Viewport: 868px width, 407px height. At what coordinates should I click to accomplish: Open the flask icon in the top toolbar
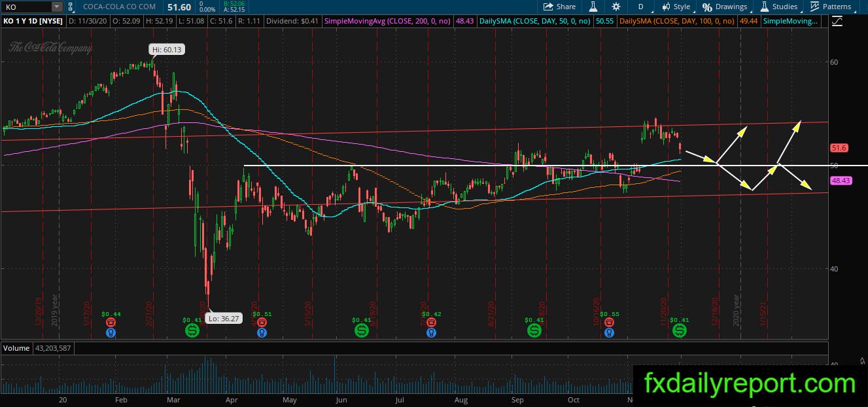tap(593, 7)
